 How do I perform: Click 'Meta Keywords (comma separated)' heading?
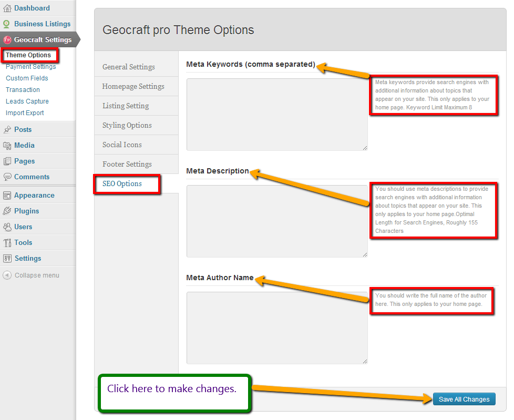point(251,64)
